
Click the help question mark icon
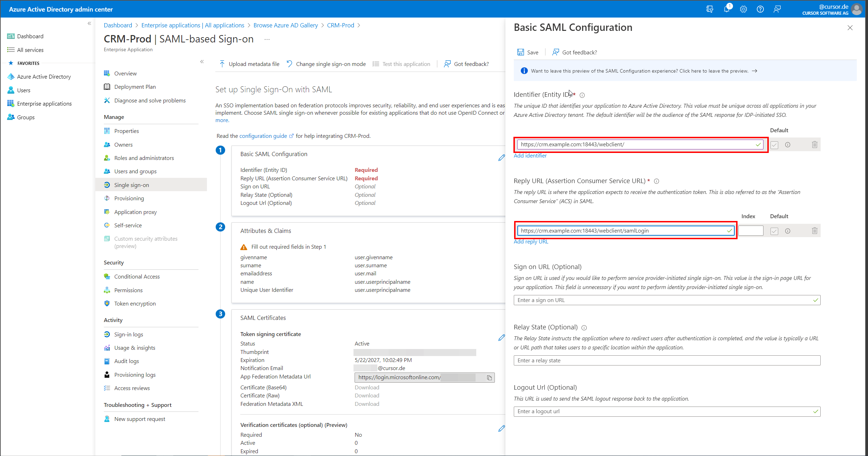[x=760, y=9]
